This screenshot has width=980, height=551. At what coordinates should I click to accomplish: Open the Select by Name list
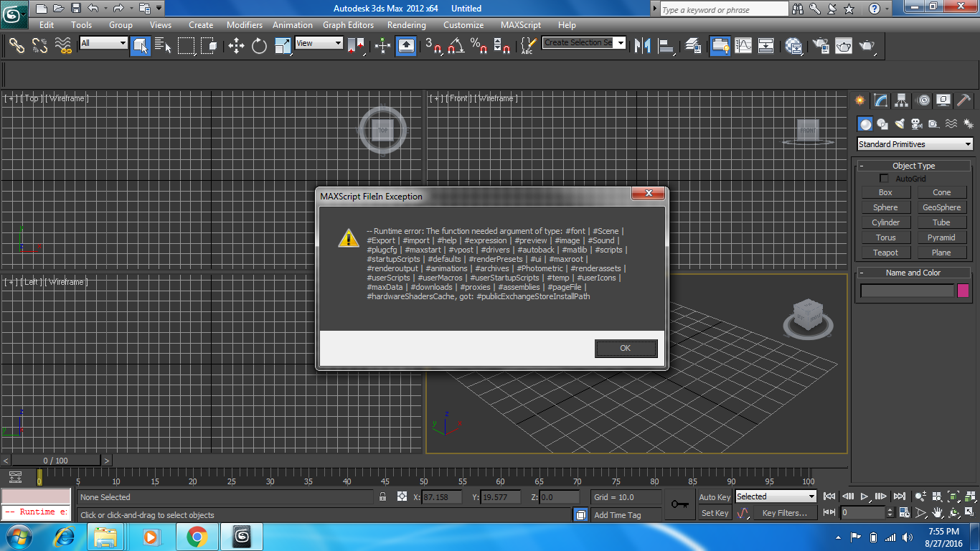163,46
